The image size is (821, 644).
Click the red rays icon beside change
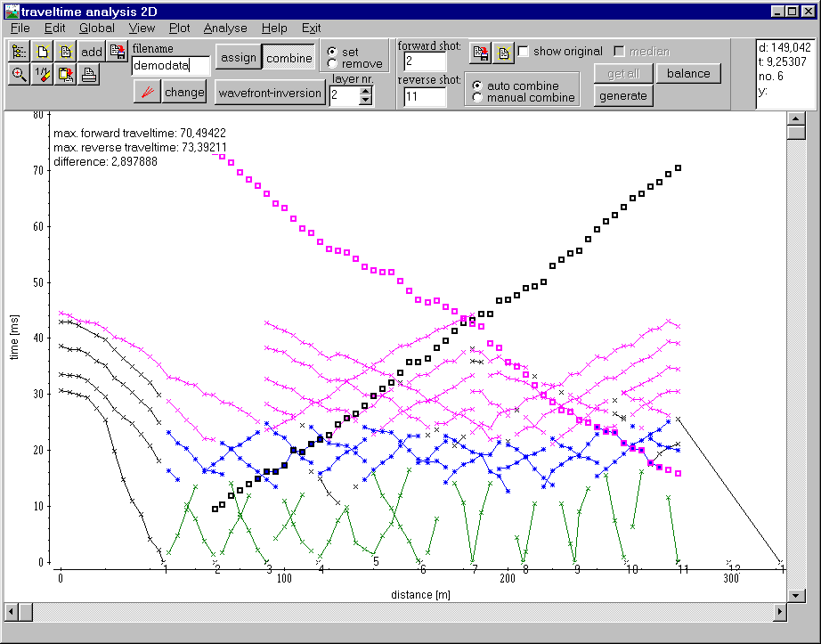147,92
